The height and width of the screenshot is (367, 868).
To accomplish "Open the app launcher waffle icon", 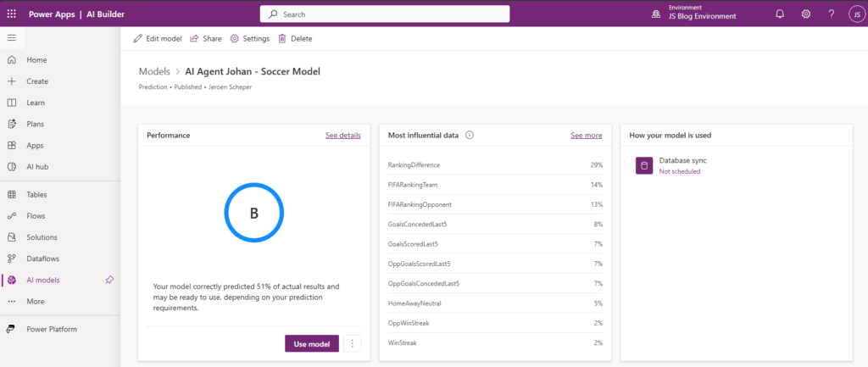I will 12,14.
